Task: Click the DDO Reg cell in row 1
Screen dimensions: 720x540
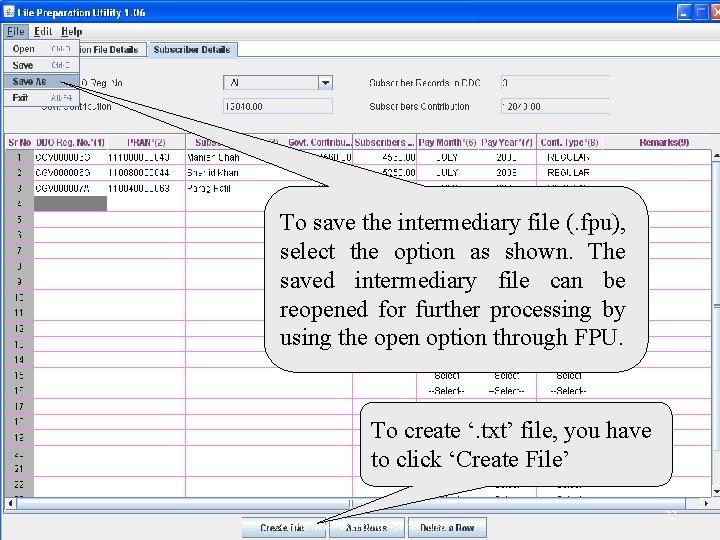Action: pos(70,158)
